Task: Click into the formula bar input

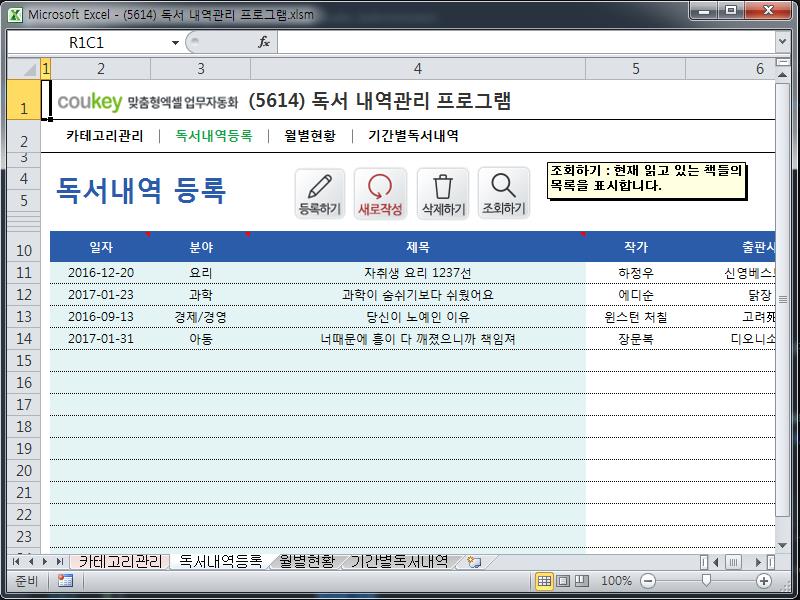Action: pos(526,42)
